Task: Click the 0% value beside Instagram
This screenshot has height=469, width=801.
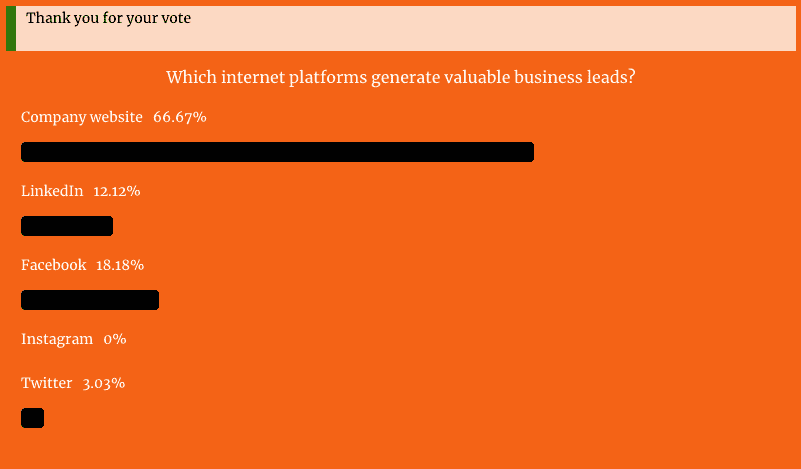Action: 115,339
